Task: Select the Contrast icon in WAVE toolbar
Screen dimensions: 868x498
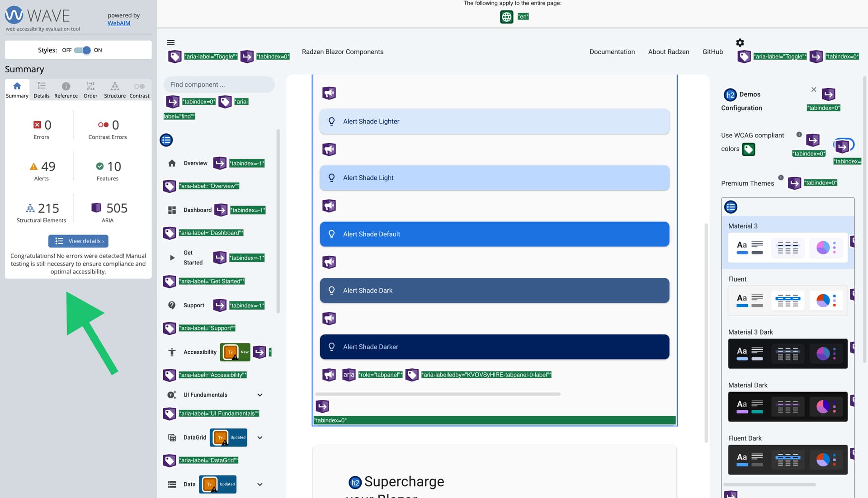Action: pyautogui.click(x=139, y=89)
